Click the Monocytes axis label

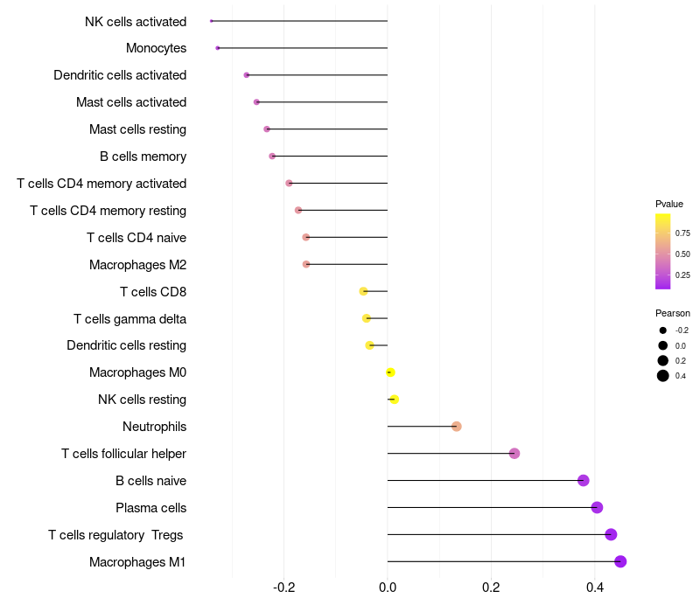(x=156, y=48)
